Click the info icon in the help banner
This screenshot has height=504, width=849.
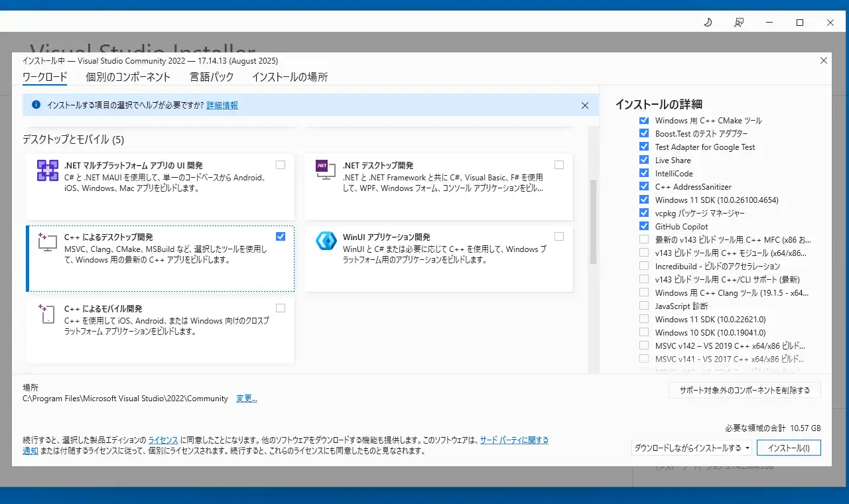click(x=36, y=105)
